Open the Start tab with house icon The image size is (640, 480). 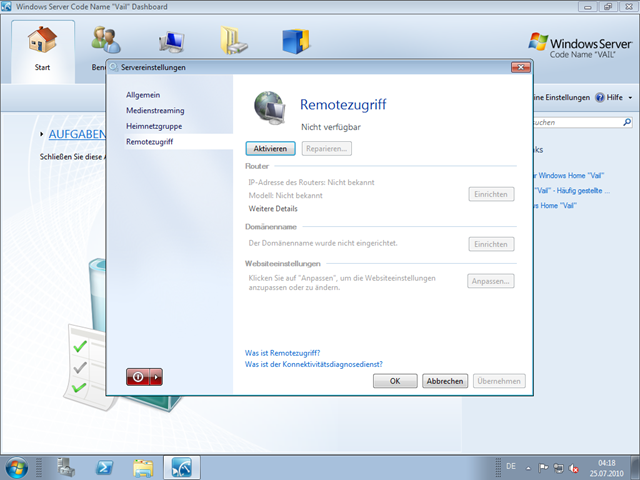point(42,50)
